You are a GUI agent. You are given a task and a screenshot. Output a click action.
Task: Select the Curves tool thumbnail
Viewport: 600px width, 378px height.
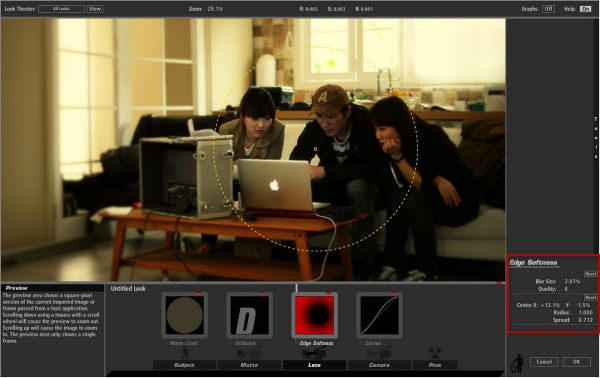point(379,315)
